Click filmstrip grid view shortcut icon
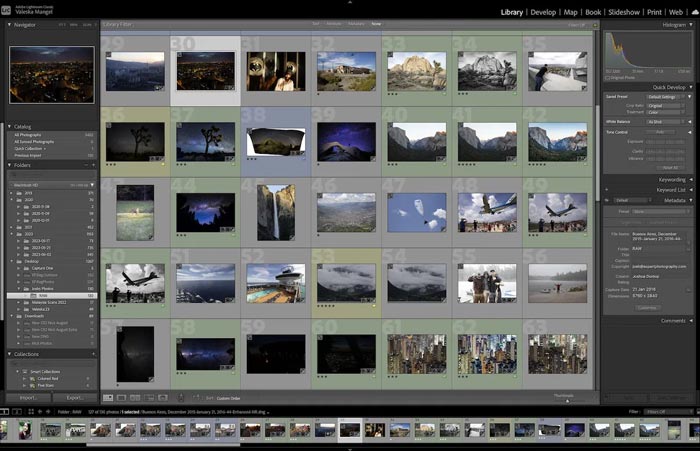This screenshot has width=700, height=451. click(31, 411)
